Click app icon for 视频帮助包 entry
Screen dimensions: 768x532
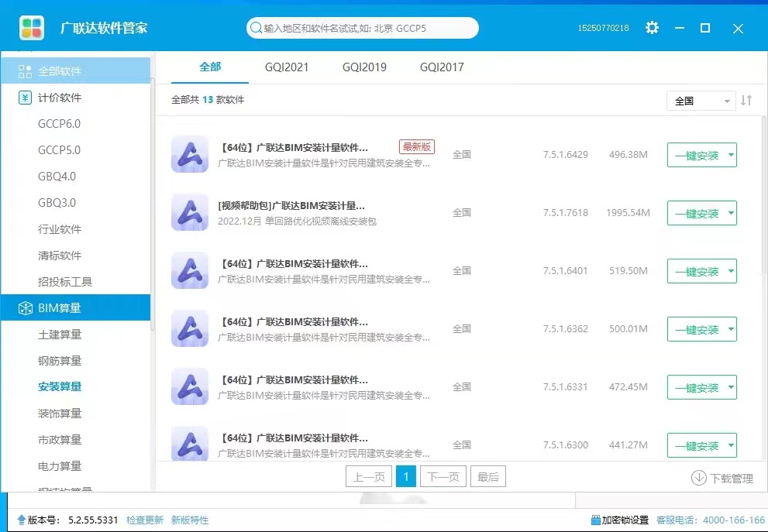[x=190, y=212]
